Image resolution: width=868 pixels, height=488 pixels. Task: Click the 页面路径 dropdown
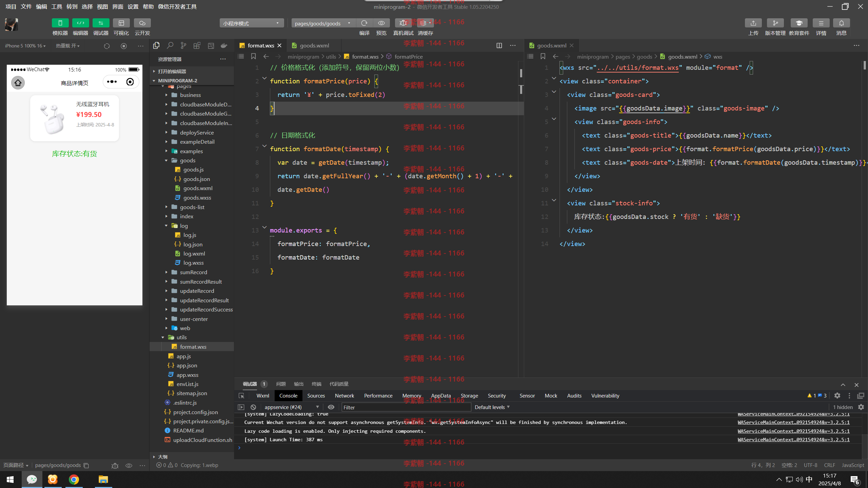click(16, 465)
